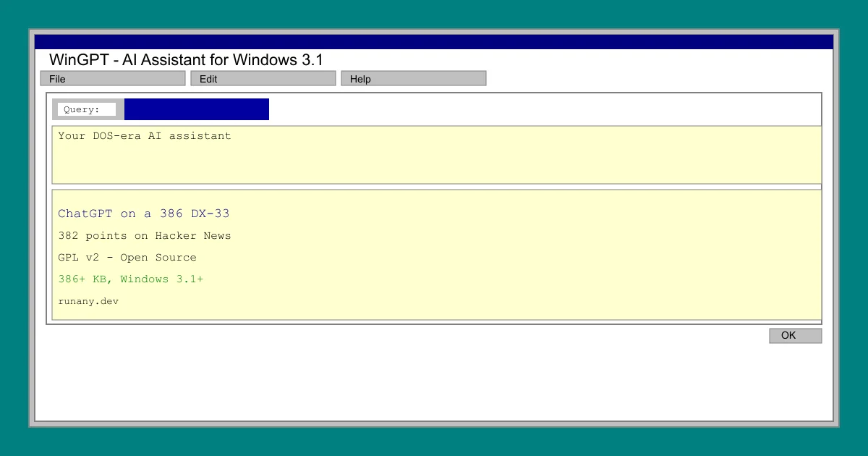The height and width of the screenshot is (456, 868).
Task: Click the dark blue window title bar
Action: pos(434,42)
